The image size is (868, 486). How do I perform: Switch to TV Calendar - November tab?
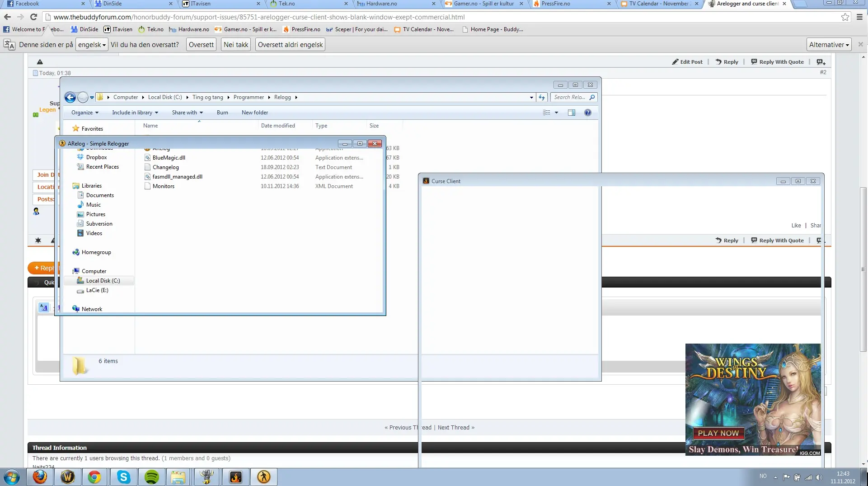click(658, 4)
